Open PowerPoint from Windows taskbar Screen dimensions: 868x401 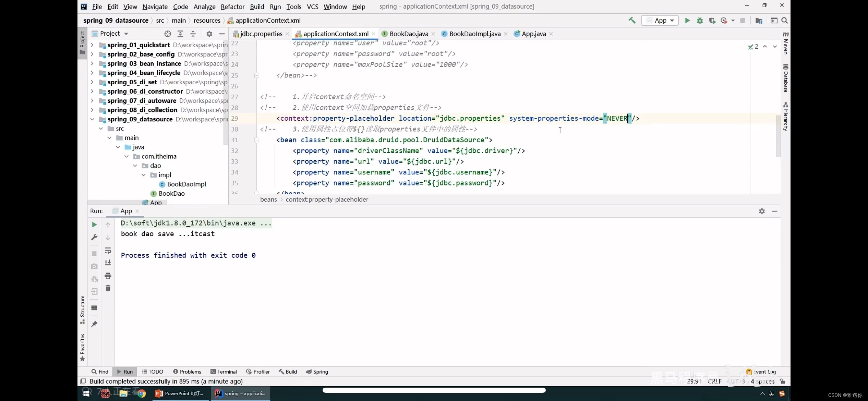180,393
